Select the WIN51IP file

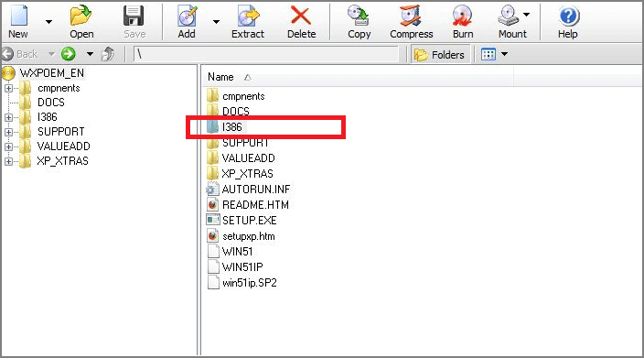242,267
